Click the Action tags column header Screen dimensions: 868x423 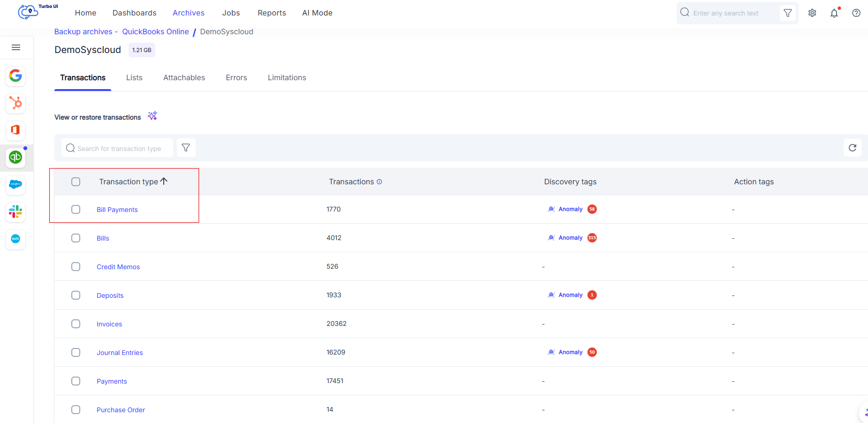tap(754, 181)
